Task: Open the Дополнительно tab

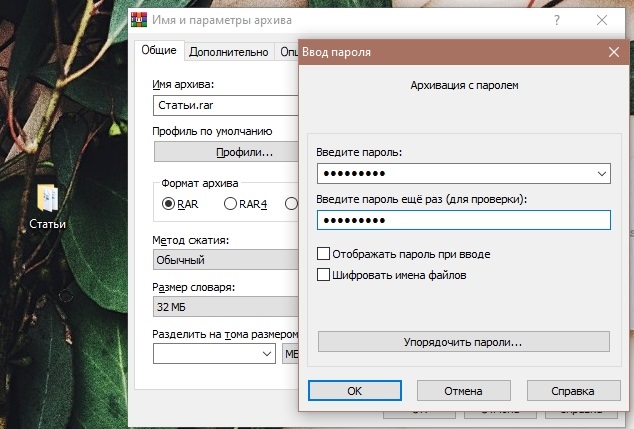Action: (228, 52)
